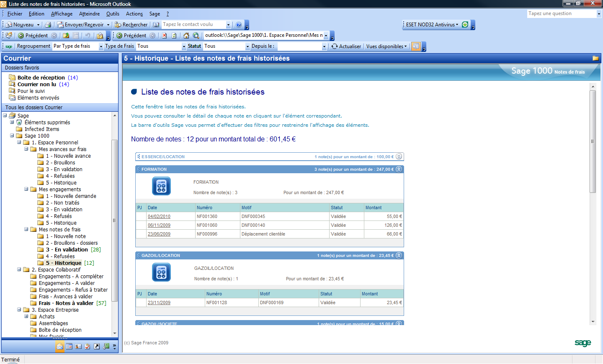Open the Outils menu
Screen dimensions: 603x364
point(113,14)
